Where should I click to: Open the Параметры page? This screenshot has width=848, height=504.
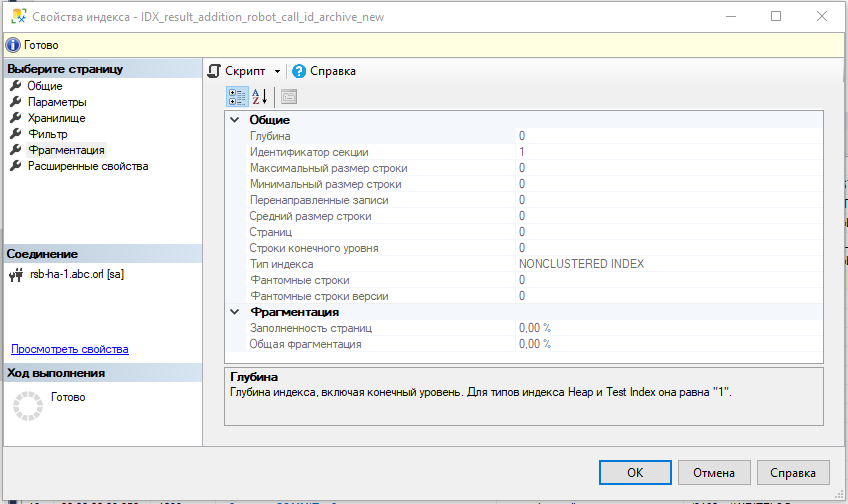click(x=56, y=102)
